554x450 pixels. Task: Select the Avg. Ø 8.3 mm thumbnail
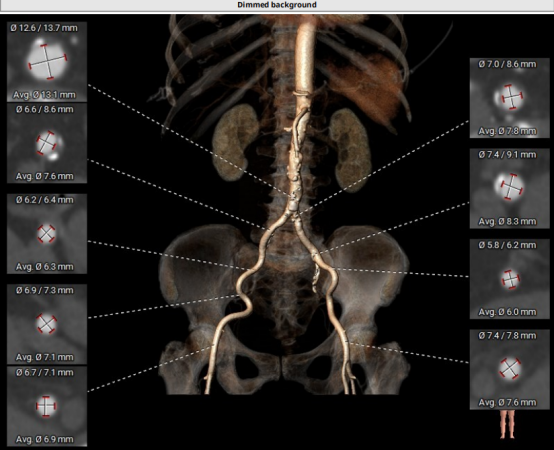click(x=509, y=188)
